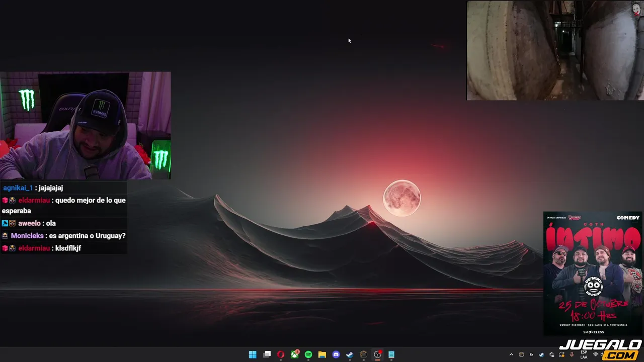The width and height of the screenshot is (644, 362).
Task: Open Task View from the taskbar
Action: coord(267,354)
